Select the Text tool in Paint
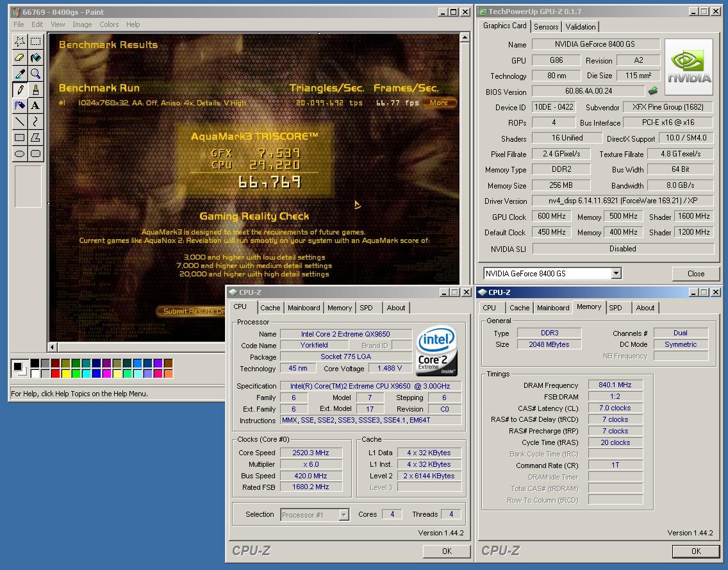Screen dimensions: 728x570 click(x=35, y=105)
